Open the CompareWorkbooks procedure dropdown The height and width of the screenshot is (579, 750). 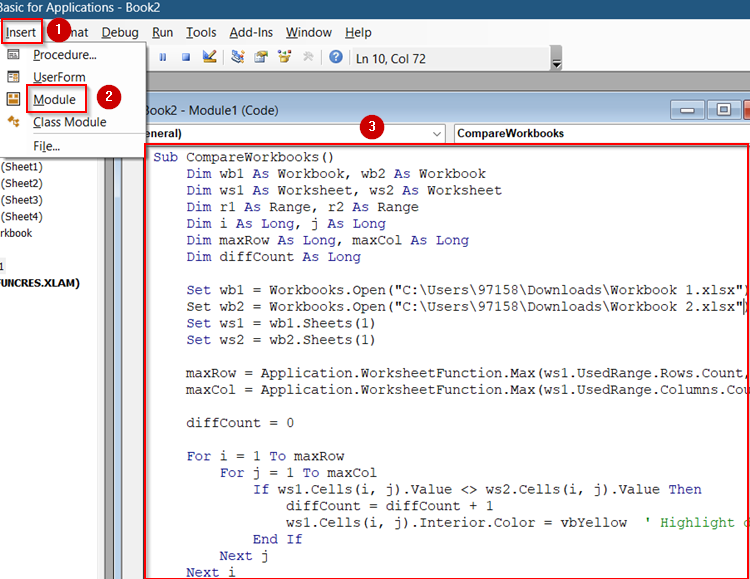(x=601, y=133)
